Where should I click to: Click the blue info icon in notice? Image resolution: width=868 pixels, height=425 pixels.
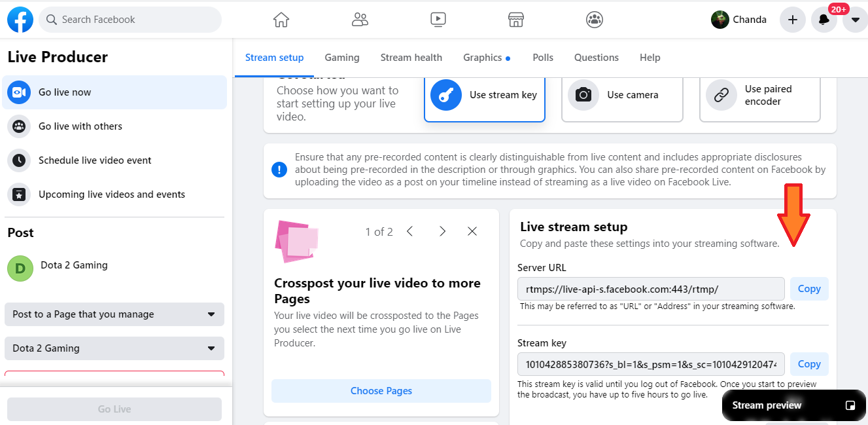pyautogui.click(x=279, y=170)
